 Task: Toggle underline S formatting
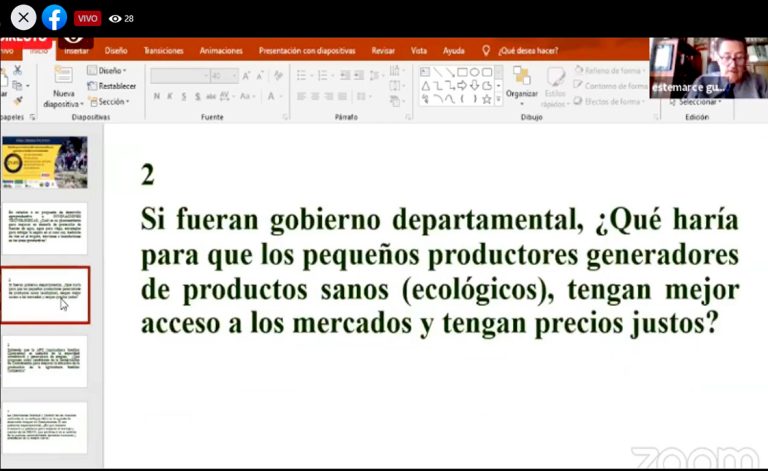pyautogui.click(x=184, y=96)
